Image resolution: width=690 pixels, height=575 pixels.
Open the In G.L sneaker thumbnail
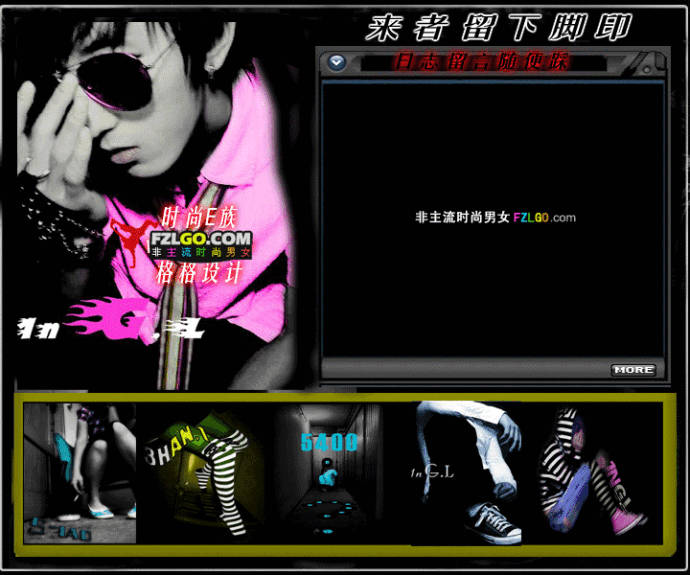pyautogui.click(x=466, y=473)
